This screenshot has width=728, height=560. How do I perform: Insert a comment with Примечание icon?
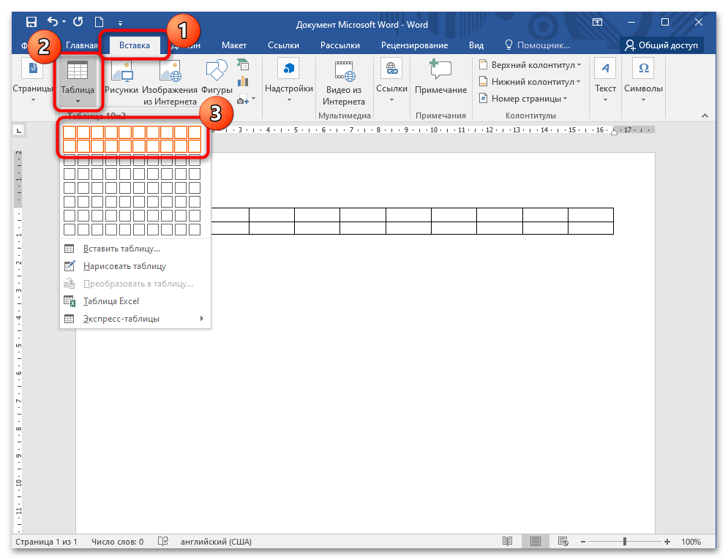coord(440,69)
